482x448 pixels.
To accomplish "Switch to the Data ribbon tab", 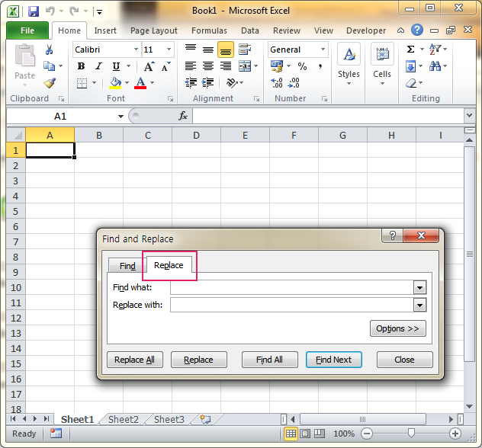I will tap(250, 30).
